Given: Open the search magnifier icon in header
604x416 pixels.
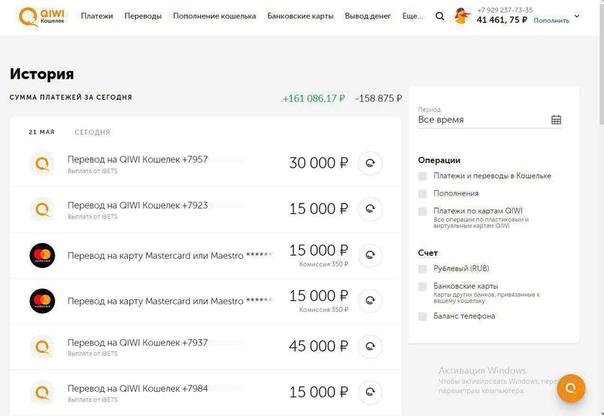Looking at the screenshot, I should point(440,16).
